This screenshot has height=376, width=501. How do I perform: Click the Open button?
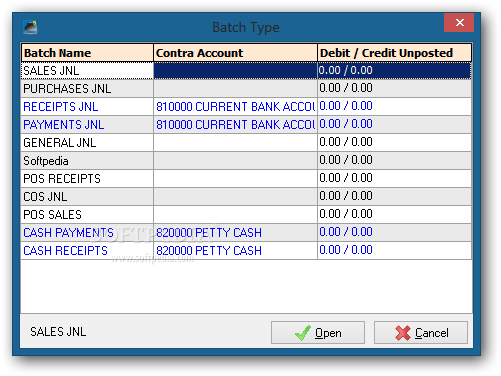click(x=318, y=332)
